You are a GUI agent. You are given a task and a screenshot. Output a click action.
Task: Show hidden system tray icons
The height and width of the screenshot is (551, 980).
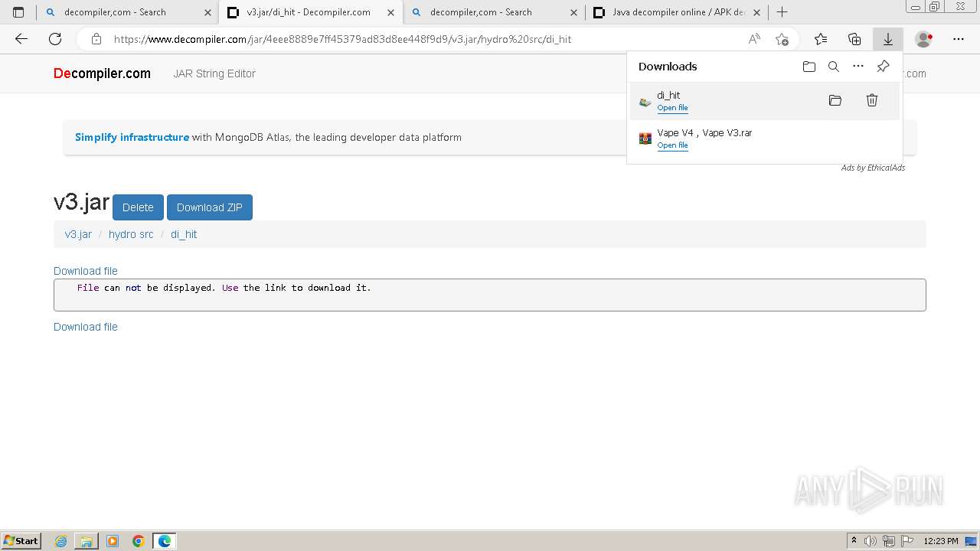854,541
